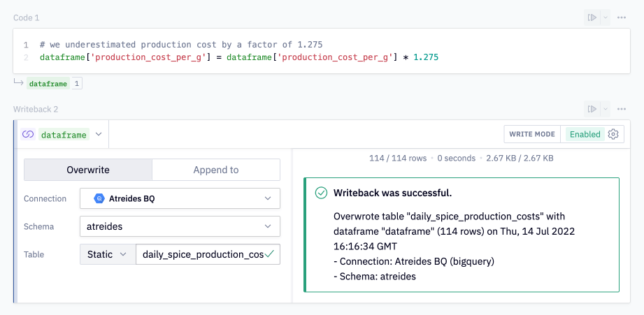Click code line 2 in the editor
Image resolution: width=644 pixels, height=315 pixels.
point(239,57)
